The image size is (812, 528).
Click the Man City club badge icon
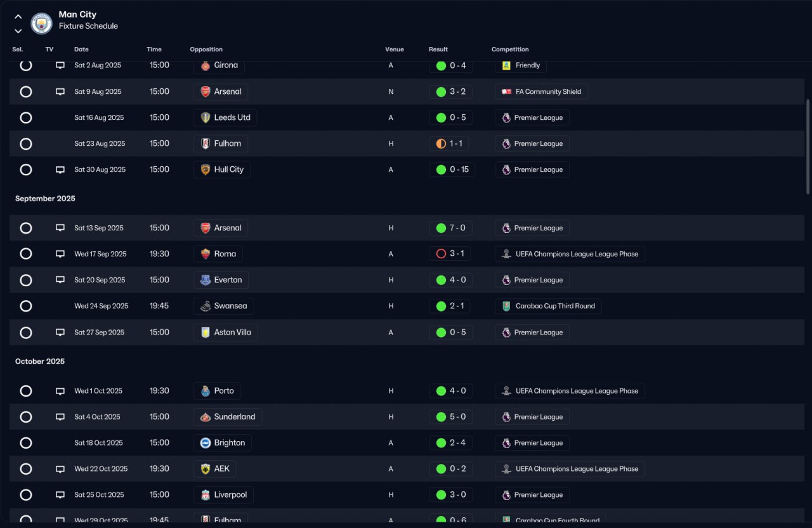(41, 23)
